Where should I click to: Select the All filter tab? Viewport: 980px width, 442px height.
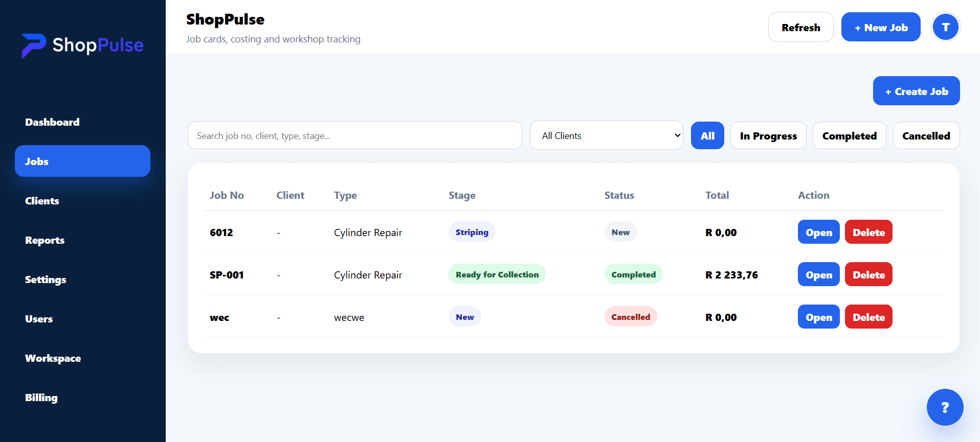click(707, 135)
